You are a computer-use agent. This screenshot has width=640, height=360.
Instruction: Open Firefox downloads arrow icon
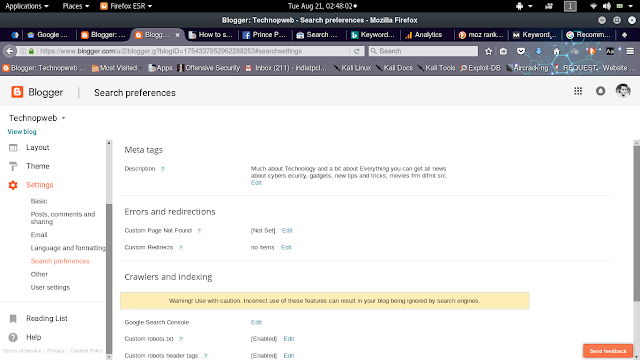click(x=539, y=51)
